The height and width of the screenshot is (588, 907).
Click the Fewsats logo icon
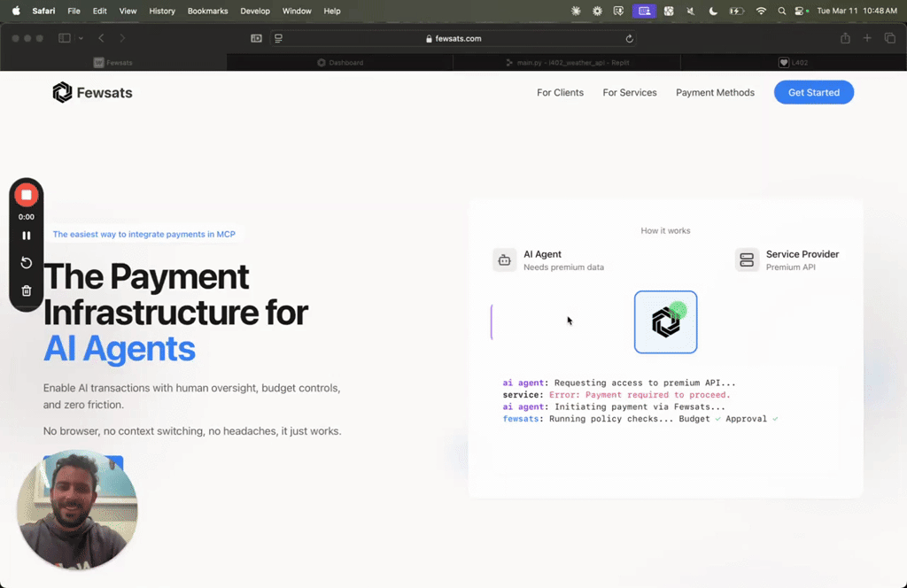click(x=63, y=92)
